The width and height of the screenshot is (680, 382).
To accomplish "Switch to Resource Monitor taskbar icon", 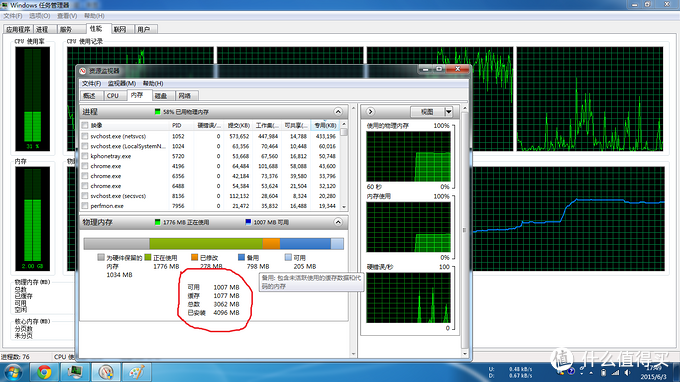I will [106, 372].
